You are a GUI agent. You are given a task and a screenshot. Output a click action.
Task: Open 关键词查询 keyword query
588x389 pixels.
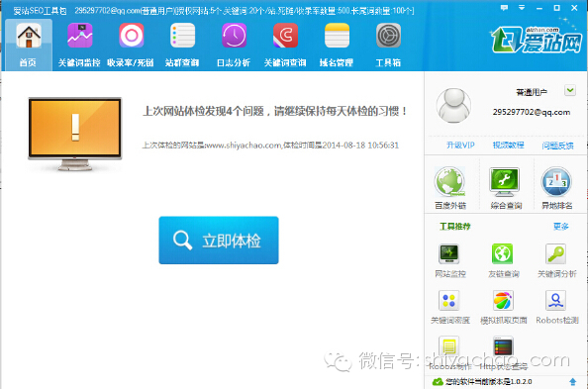tap(285, 45)
